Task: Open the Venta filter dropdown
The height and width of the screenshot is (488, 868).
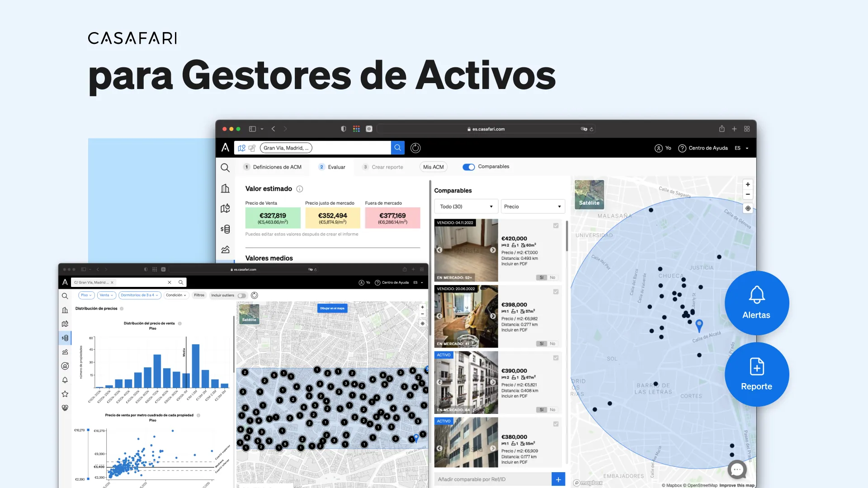Action: [x=106, y=295]
